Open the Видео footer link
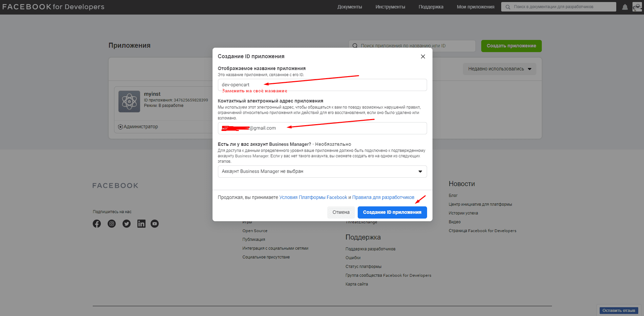The height and width of the screenshot is (316, 644). click(x=454, y=222)
